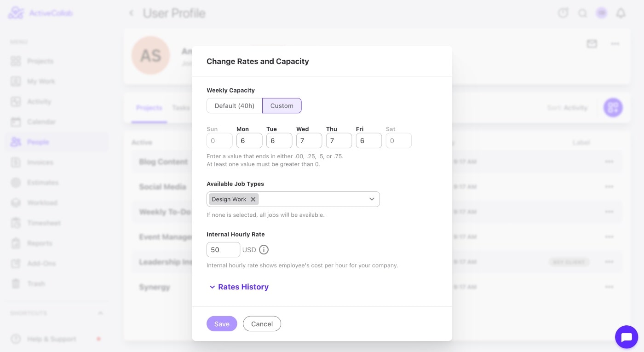
Task: Open the chat support bubble icon
Action: pyautogui.click(x=626, y=337)
